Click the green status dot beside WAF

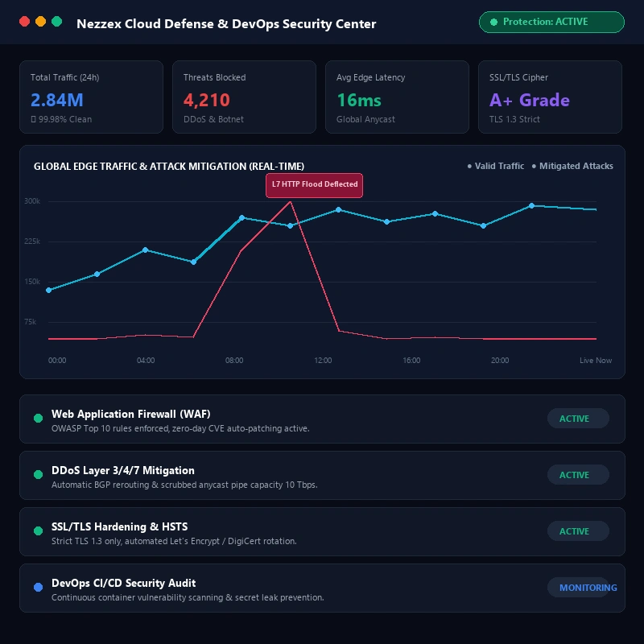(38, 418)
